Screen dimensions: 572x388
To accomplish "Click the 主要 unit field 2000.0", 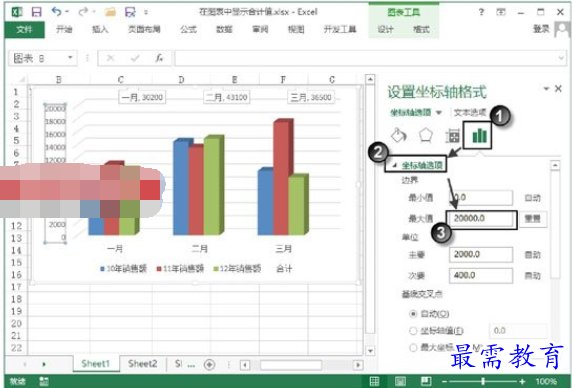I will pyautogui.click(x=481, y=254).
